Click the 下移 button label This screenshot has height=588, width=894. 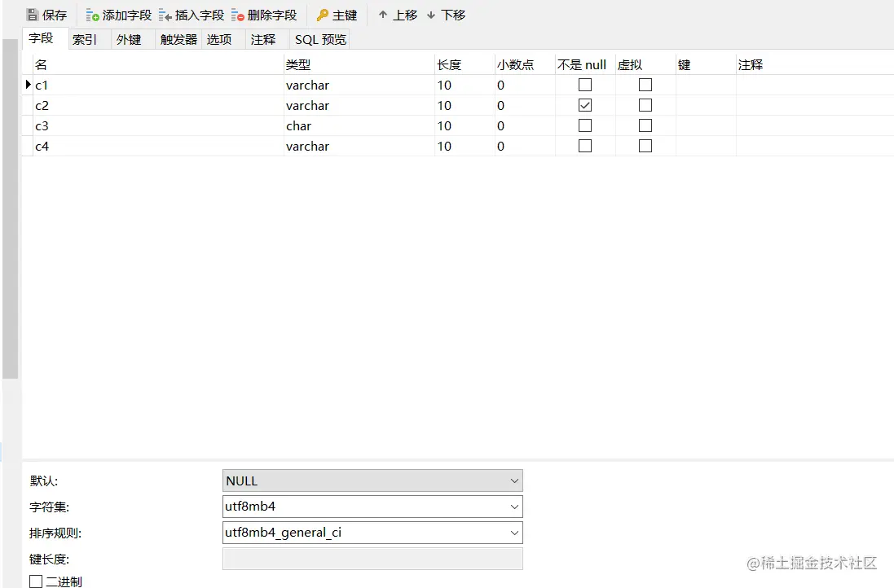click(453, 15)
